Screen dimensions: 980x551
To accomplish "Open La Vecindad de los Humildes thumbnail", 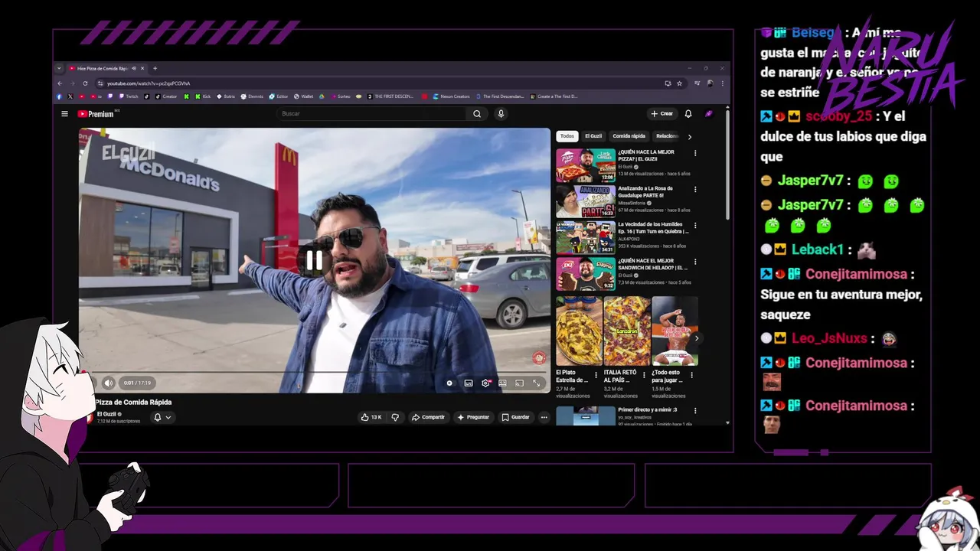I will [586, 237].
